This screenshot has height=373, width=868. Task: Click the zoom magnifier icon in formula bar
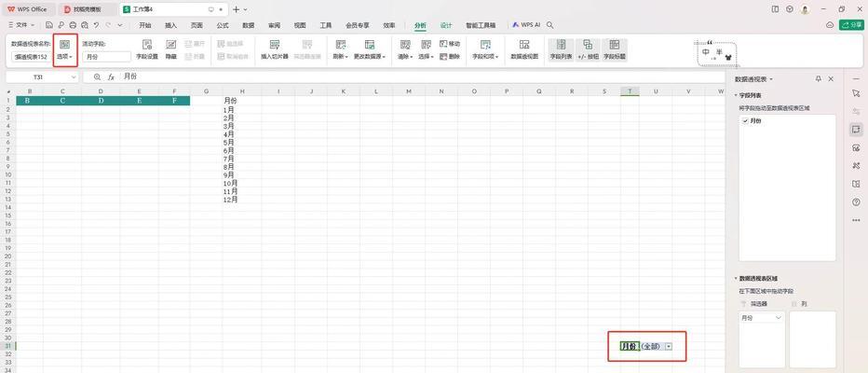[98, 77]
